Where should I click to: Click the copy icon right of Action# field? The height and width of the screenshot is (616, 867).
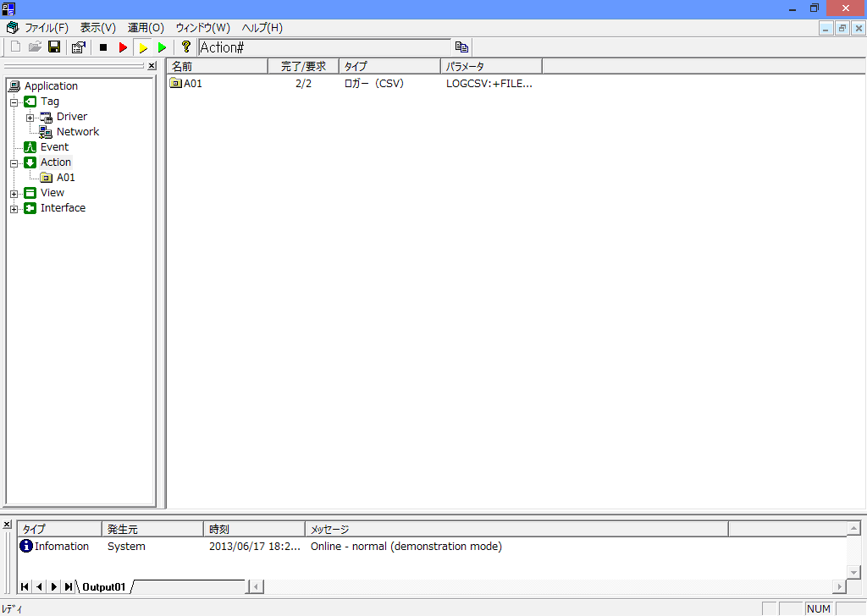[461, 47]
